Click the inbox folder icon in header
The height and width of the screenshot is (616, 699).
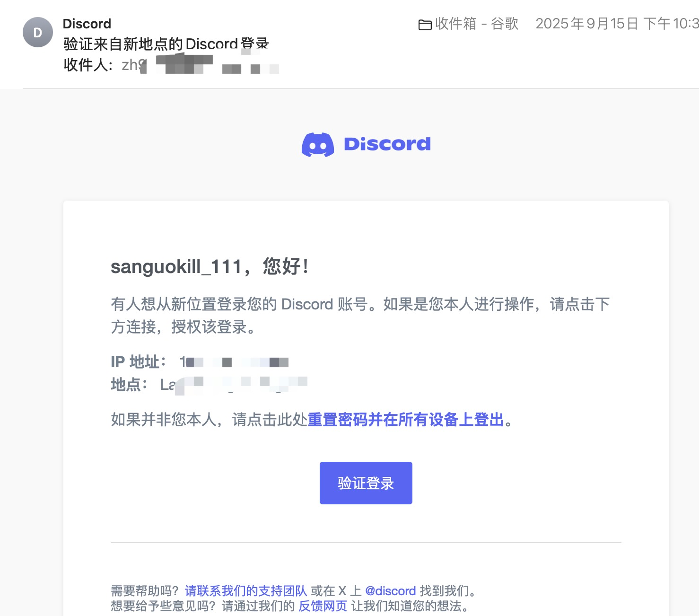425,24
